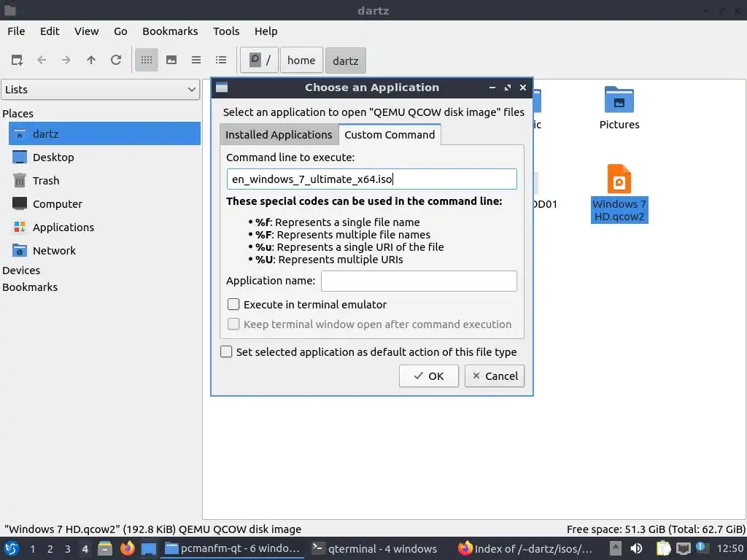Image resolution: width=747 pixels, height=560 pixels.
Task: Open the Lists side pane dropdown
Action: (100, 90)
